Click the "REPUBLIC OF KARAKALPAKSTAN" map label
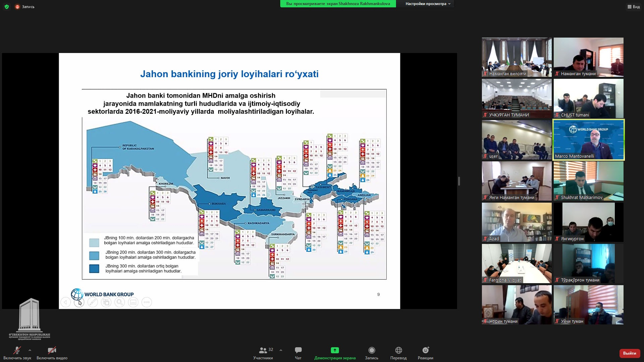The image size is (644, 362). 138,147
